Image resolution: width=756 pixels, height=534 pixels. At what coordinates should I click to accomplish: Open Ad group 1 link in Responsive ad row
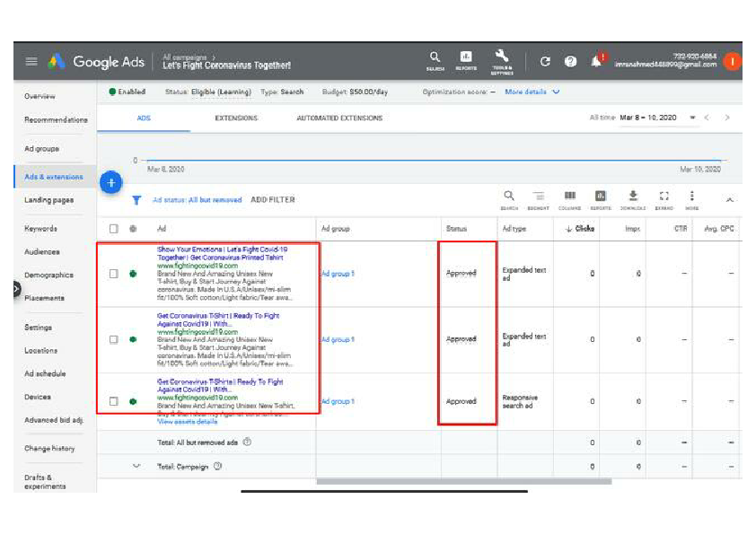pyautogui.click(x=338, y=401)
